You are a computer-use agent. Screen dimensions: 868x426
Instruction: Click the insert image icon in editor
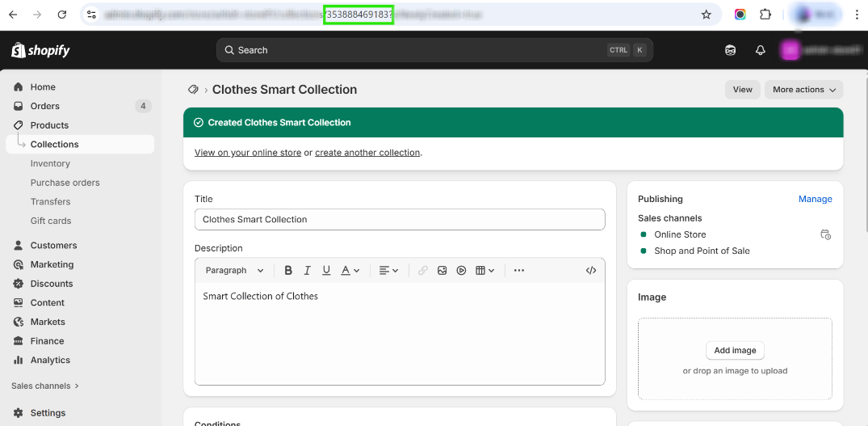(442, 271)
